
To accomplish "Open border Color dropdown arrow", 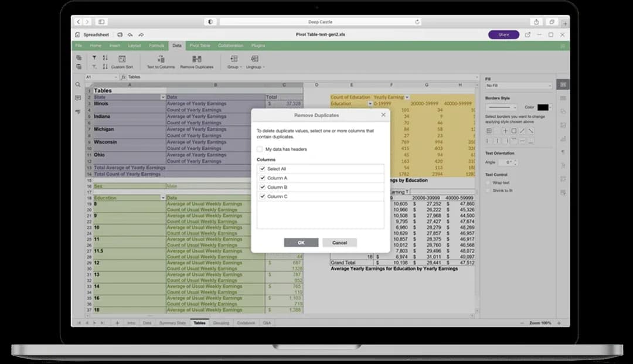I will coord(550,107).
